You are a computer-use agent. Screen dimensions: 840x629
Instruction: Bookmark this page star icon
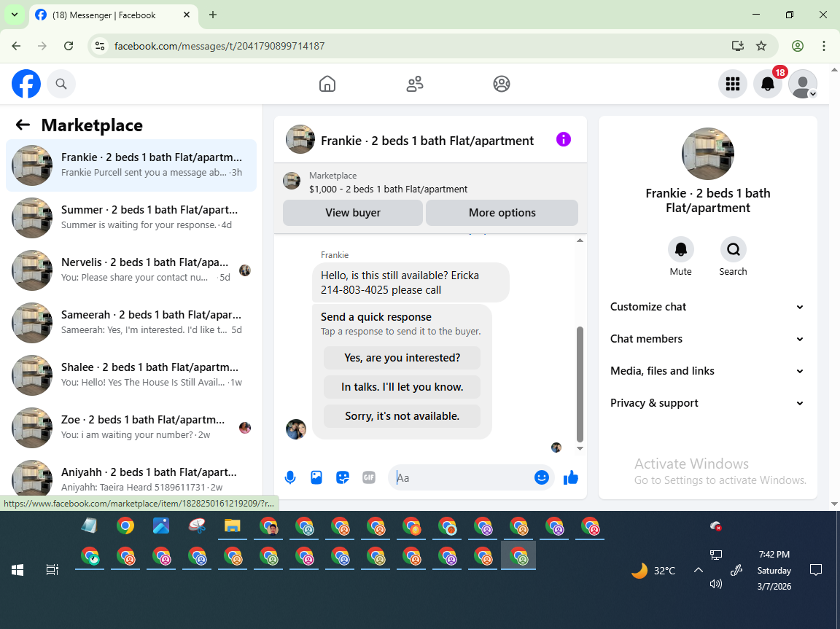coord(761,46)
